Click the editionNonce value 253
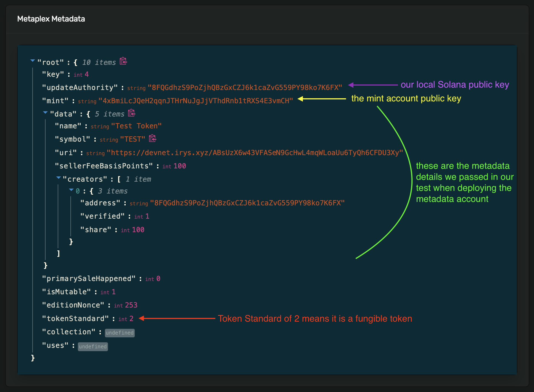The image size is (534, 392). tap(131, 305)
